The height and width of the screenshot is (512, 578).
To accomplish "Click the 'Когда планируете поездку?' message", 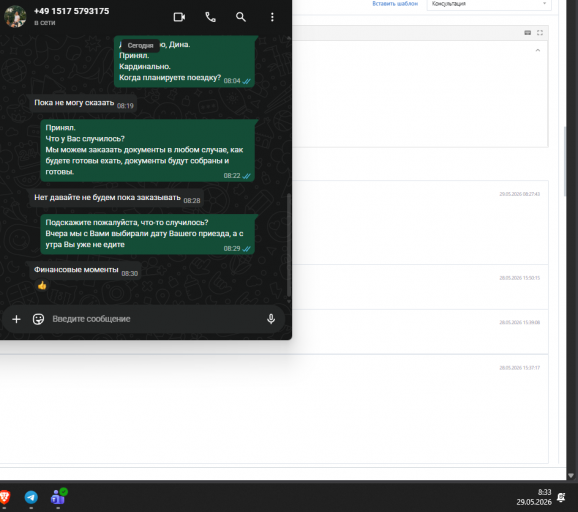I will 184,62.
